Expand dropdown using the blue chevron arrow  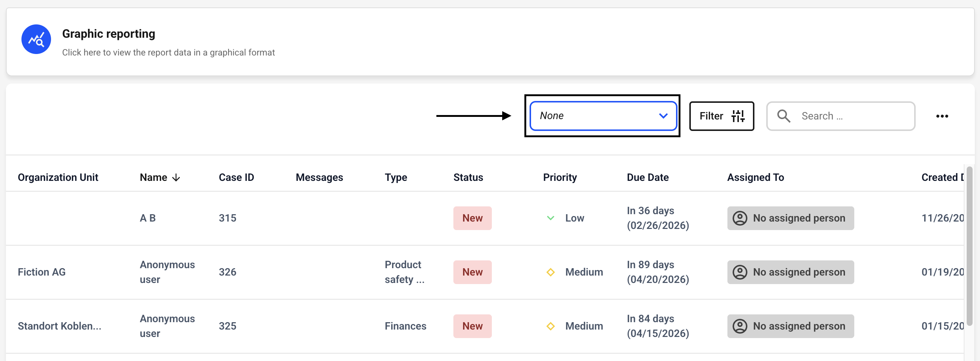(663, 116)
